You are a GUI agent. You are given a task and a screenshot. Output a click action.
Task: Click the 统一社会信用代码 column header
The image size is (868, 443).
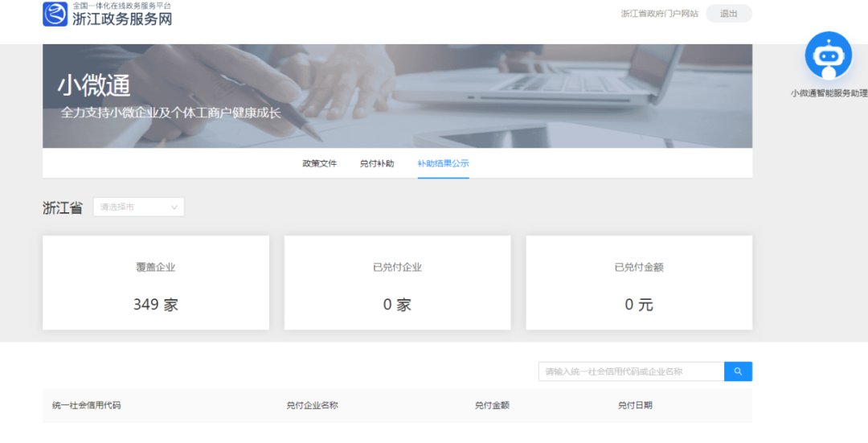(87, 405)
